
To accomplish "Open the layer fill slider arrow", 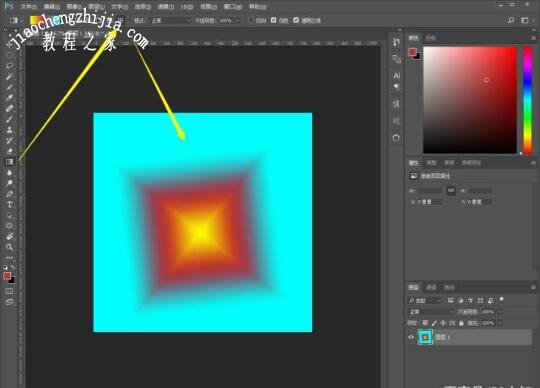I will tap(500, 323).
